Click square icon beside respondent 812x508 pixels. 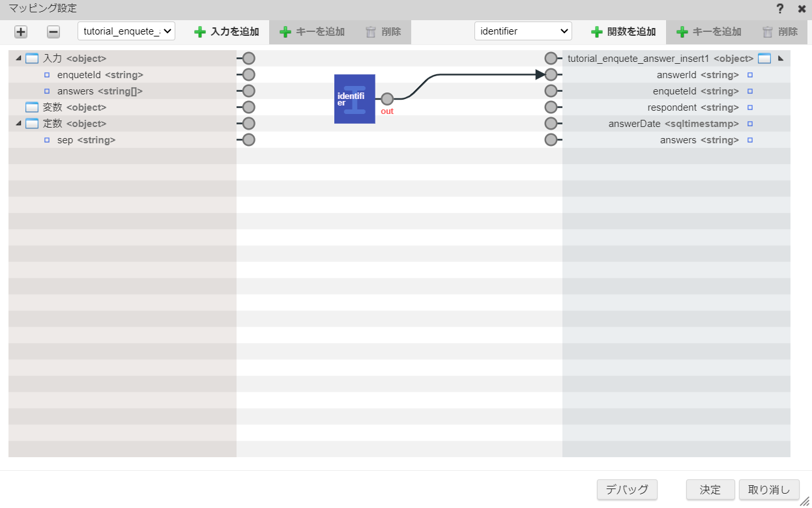point(750,107)
